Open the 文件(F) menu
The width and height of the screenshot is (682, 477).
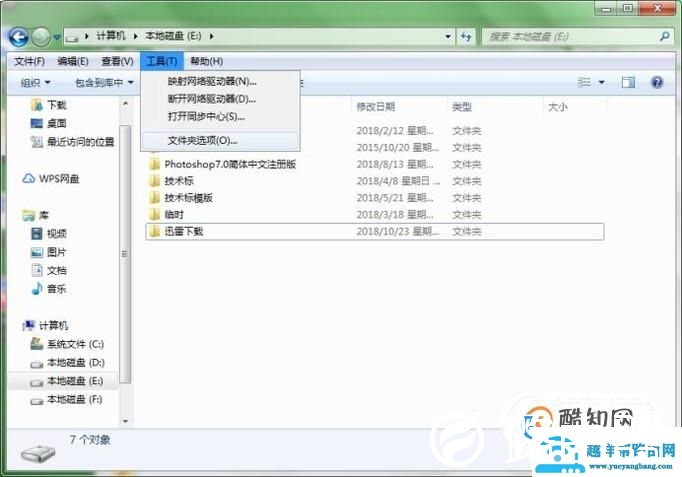click(x=29, y=61)
